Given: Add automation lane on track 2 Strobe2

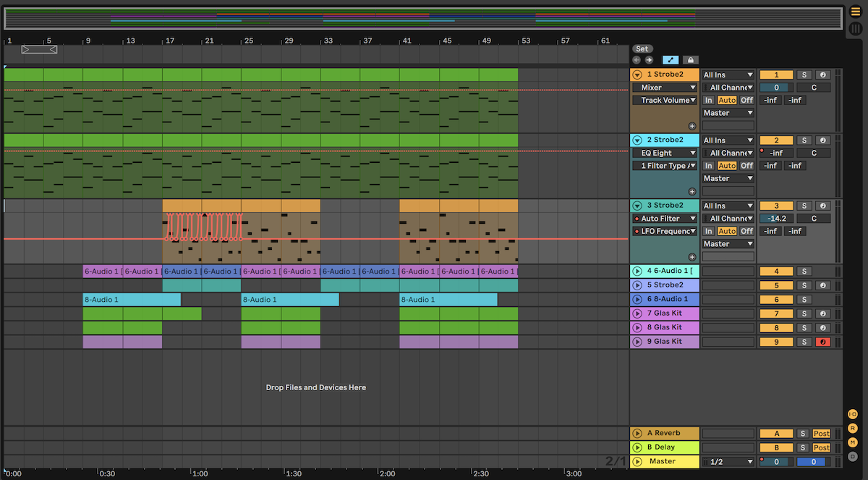Looking at the screenshot, I should pyautogui.click(x=692, y=192).
